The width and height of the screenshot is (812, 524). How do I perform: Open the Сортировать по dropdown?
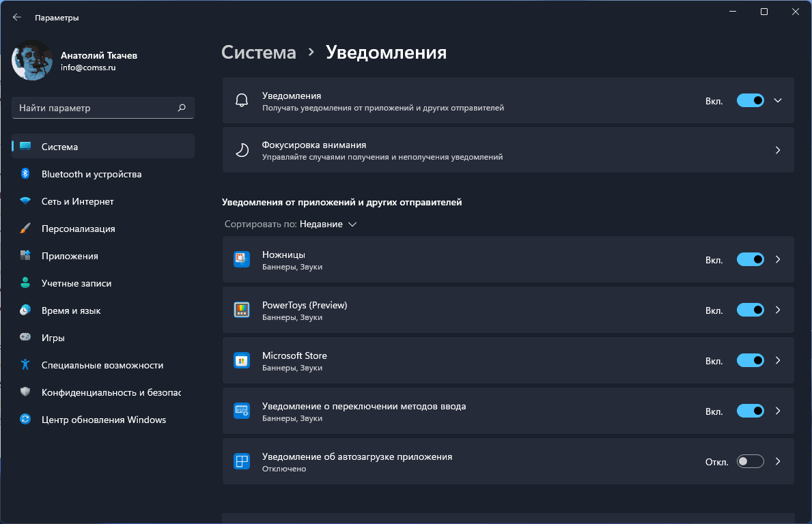328,224
